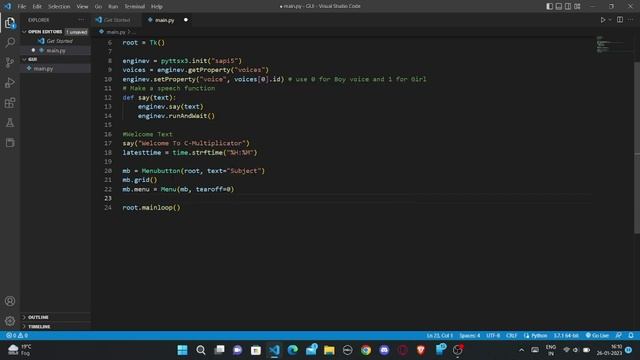Select Get Started in Open Editors
The height and width of the screenshot is (360, 640).
point(56,41)
